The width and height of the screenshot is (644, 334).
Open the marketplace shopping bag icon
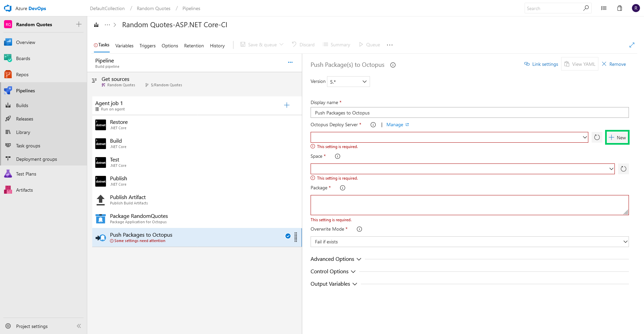click(x=620, y=8)
